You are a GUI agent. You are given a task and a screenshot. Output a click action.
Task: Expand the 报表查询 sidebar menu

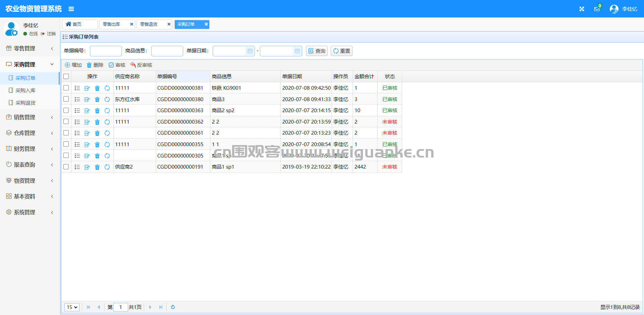30,165
